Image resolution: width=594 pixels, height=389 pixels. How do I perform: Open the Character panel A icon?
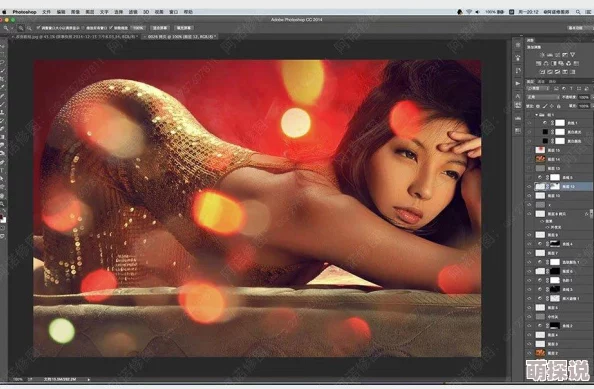tap(518, 96)
